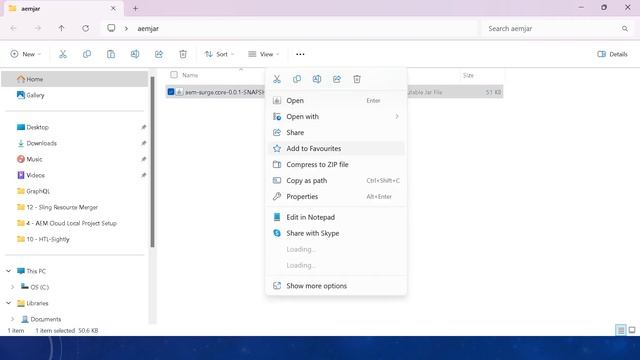Open the See more ellipsis menu
This screenshot has height=360, width=640.
coord(300,54)
